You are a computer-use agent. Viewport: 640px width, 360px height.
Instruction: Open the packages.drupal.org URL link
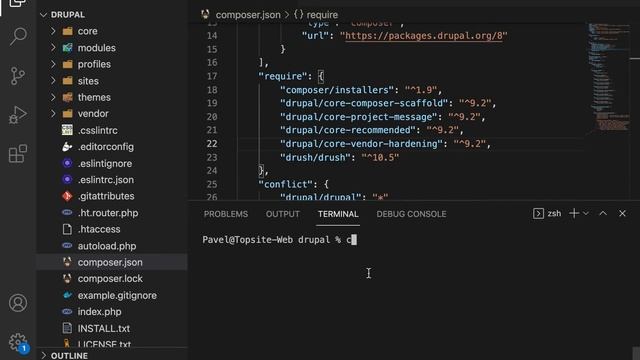pos(424,36)
